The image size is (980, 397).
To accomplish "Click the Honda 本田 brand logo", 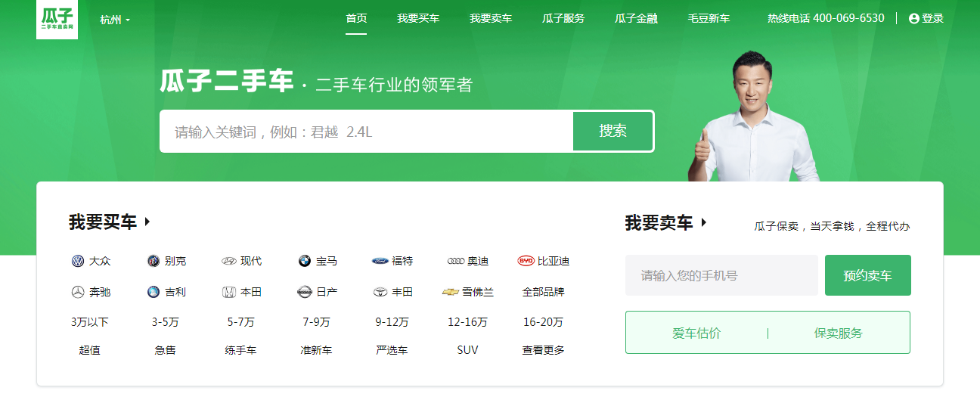I will 228,292.
